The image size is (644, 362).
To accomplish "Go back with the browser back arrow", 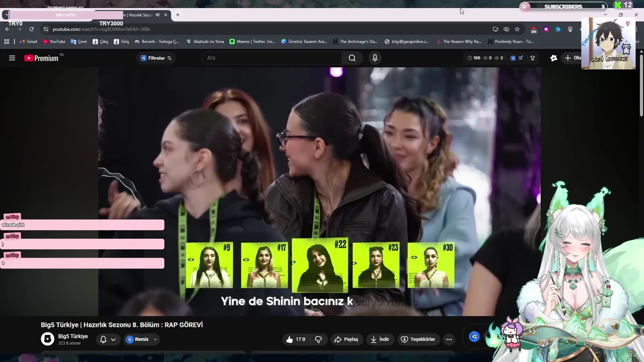I will point(7,29).
